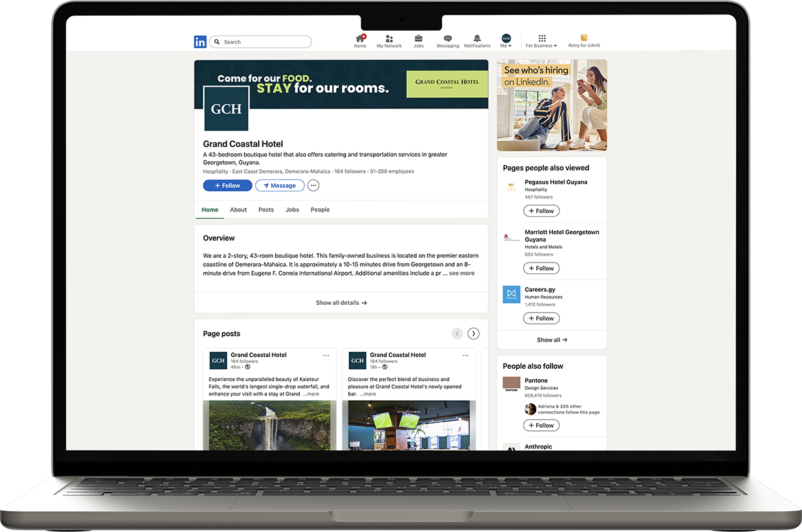Click the GCH avatar on the 18h post

(357, 360)
